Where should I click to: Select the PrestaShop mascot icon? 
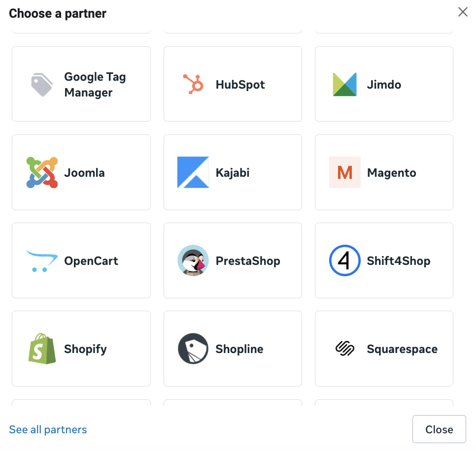tap(193, 260)
